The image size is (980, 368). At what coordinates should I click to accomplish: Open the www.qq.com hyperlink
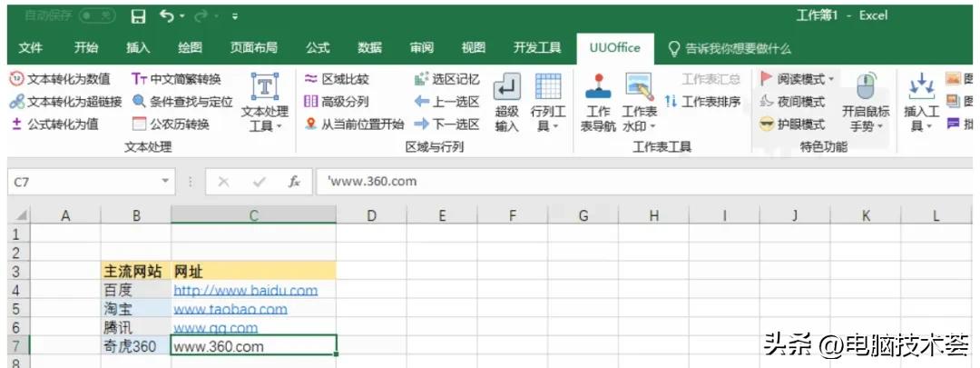[x=216, y=328]
